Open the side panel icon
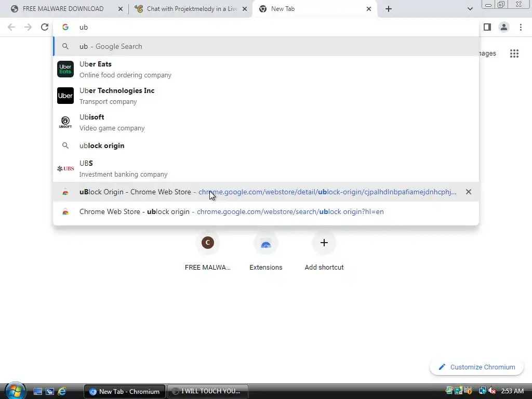532x399 pixels. point(487,27)
